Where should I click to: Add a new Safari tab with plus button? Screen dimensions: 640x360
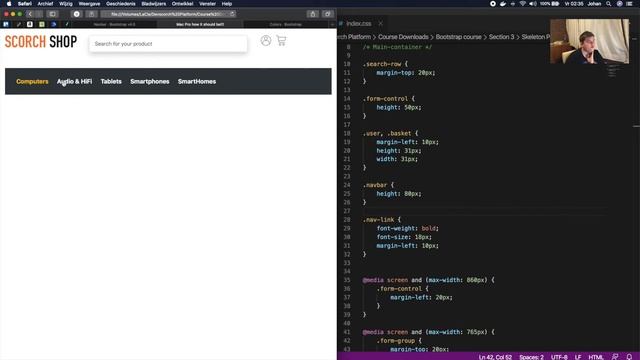333,24
